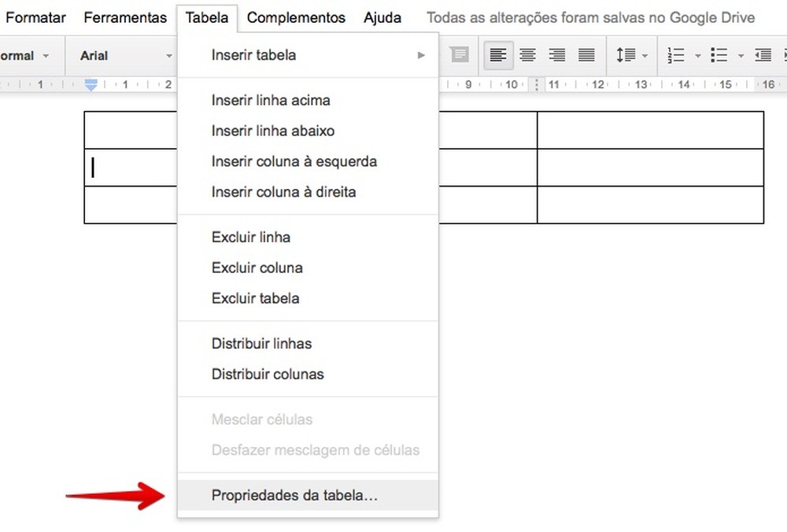The image size is (787, 532).
Task: Choose Excluir linha from the Tabela menu
Action: point(250,237)
